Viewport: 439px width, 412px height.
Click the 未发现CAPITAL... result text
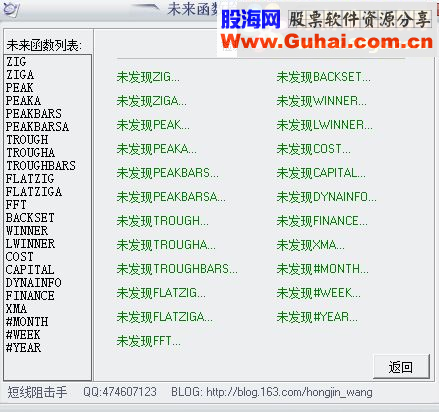(321, 173)
